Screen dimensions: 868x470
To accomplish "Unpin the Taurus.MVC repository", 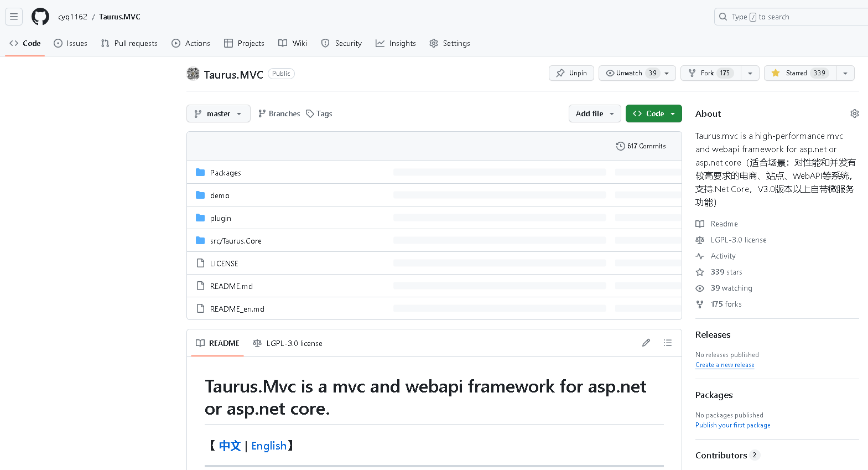I will point(571,73).
